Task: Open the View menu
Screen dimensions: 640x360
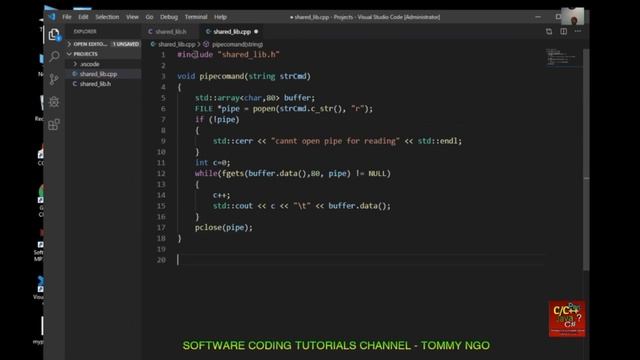Action: 132,17
